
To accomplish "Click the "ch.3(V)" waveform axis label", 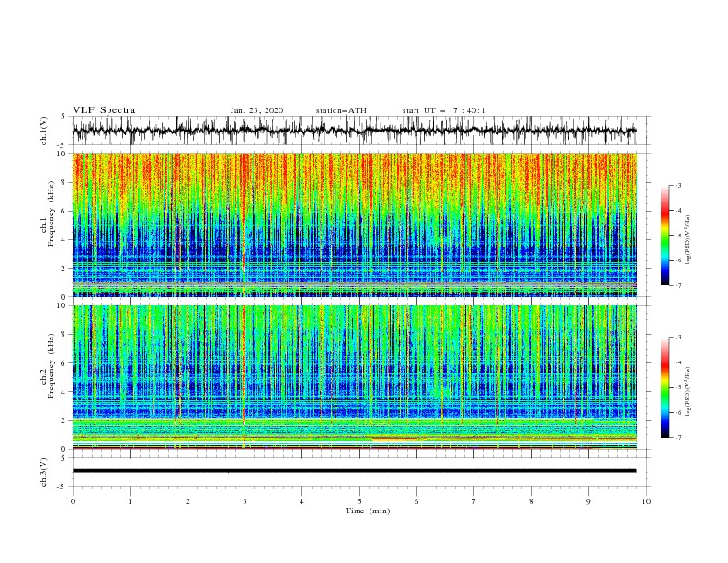I will coord(44,472).
